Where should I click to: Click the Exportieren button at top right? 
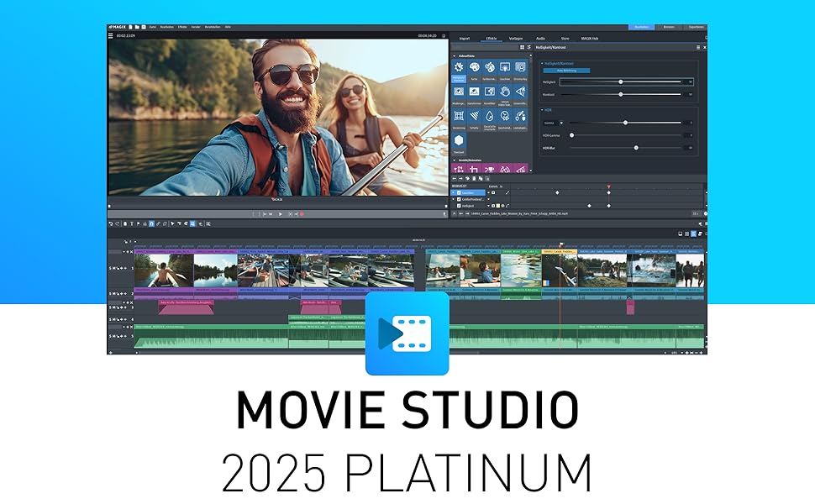(x=696, y=27)
